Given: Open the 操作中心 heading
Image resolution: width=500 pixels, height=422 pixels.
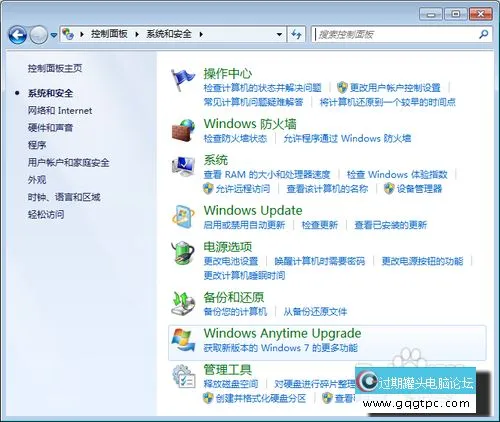Looking at the screenshot, I should point(228,74).
